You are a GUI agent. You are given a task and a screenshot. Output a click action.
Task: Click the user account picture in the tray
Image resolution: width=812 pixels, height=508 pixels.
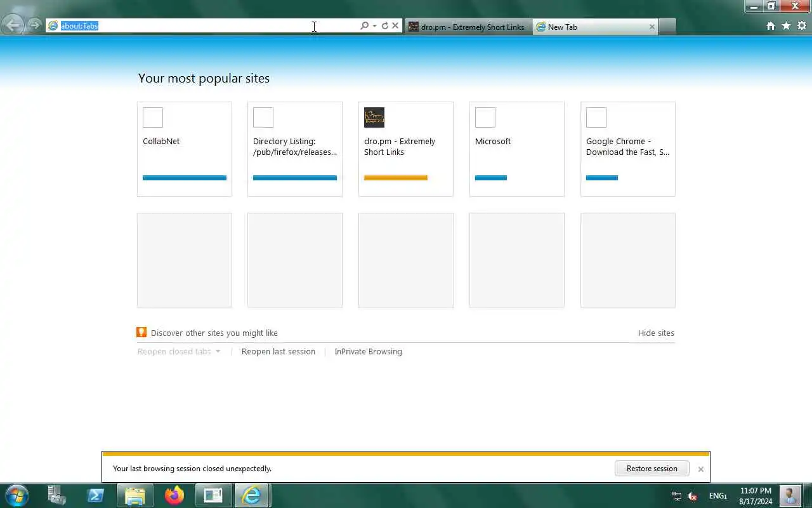point(790,495)
